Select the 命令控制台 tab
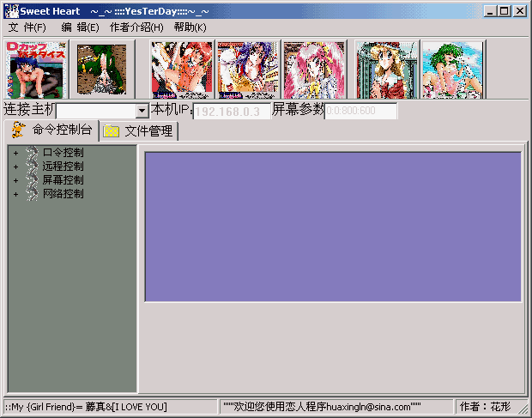The height and width of the screenshot is (418, 532). [x=51, y=130]
